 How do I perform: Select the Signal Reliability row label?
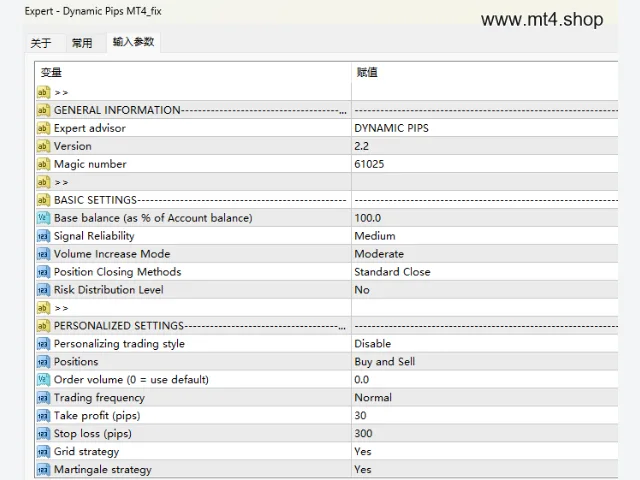pos(94,236)
